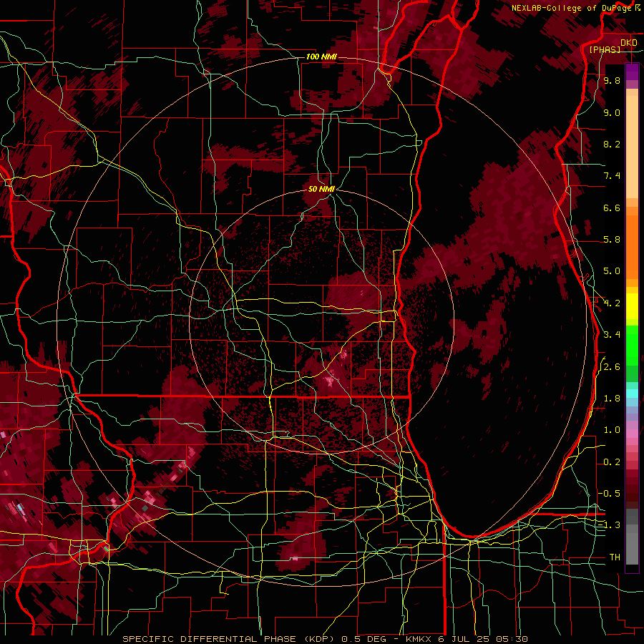This screenshot has height=644, width=644.
Task: Click the 100 NMI range ring label
Action: click(x=321, y=57)
